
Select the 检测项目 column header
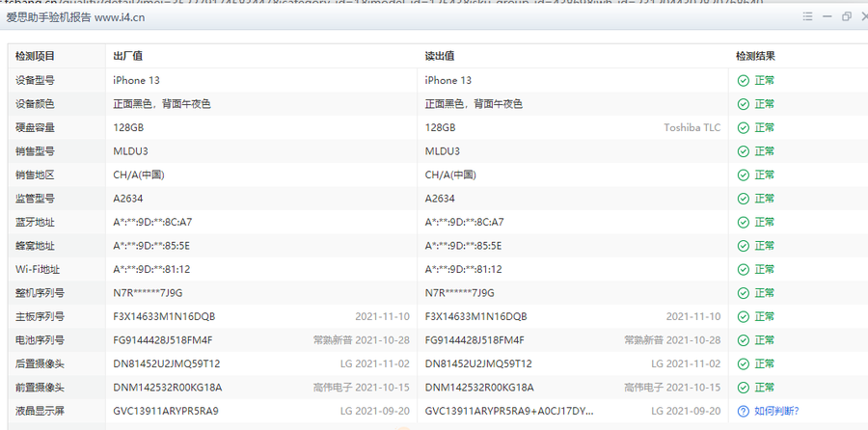[36, 57]
